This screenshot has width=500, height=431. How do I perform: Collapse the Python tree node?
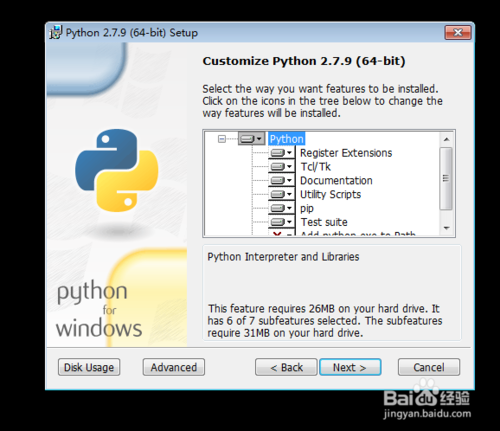click(222, 139)
